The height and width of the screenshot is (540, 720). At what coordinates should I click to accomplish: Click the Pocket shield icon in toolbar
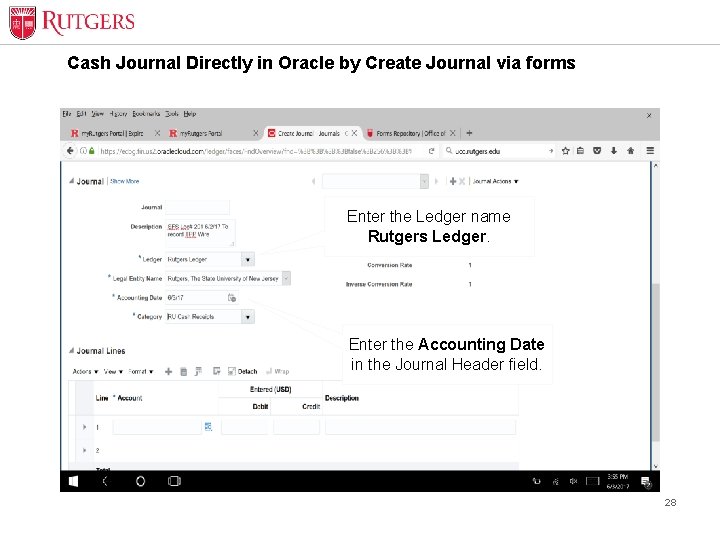pos(597,151)
